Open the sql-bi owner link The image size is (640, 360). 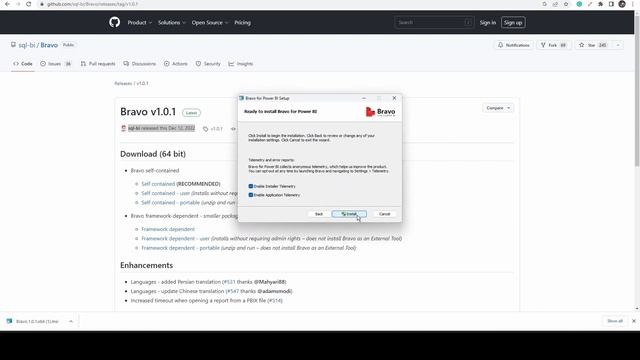coord(27,45)
